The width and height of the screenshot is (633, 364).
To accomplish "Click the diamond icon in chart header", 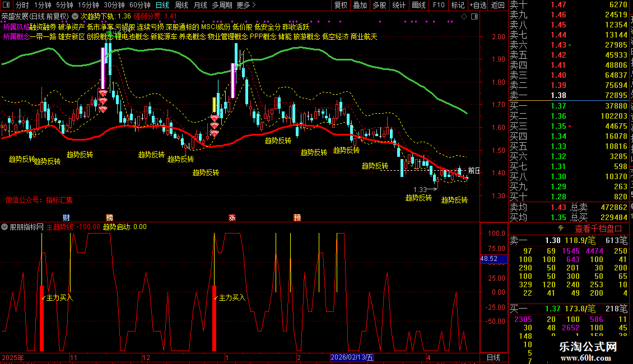I will pyautogui.click(x=464, y=17).
